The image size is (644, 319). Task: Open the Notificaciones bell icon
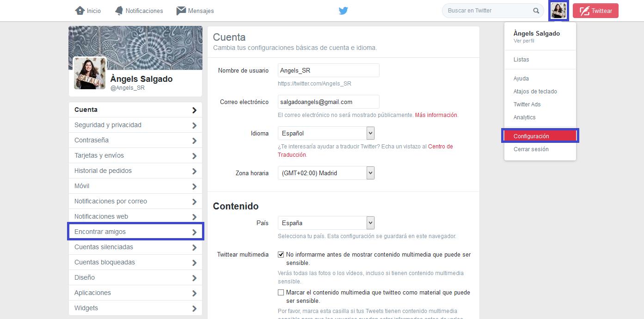(x=119, y=11)
